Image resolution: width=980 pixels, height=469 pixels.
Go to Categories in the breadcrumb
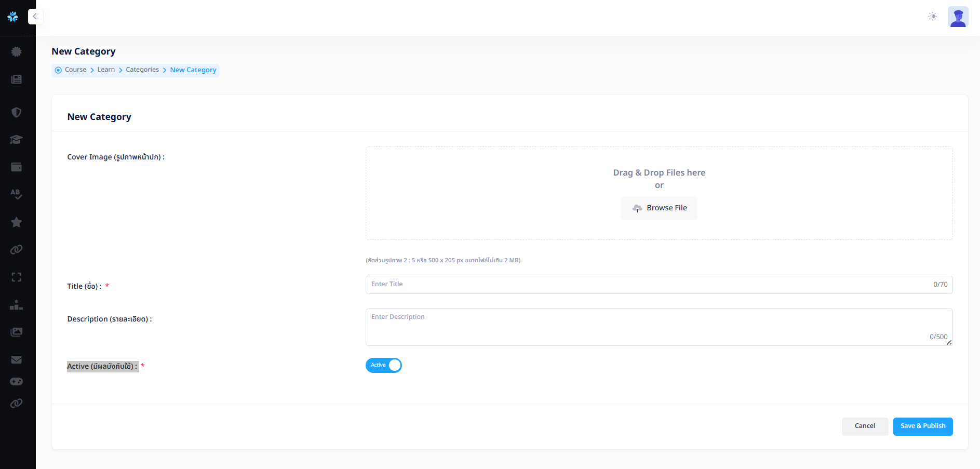[x=142, y=70]
